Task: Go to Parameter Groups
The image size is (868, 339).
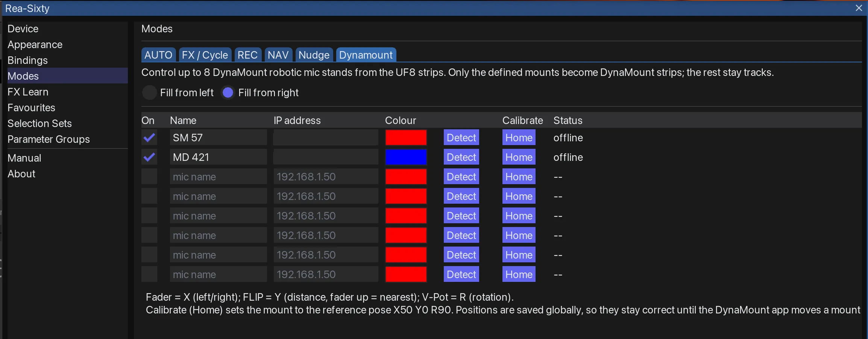Action: (49, 139)
